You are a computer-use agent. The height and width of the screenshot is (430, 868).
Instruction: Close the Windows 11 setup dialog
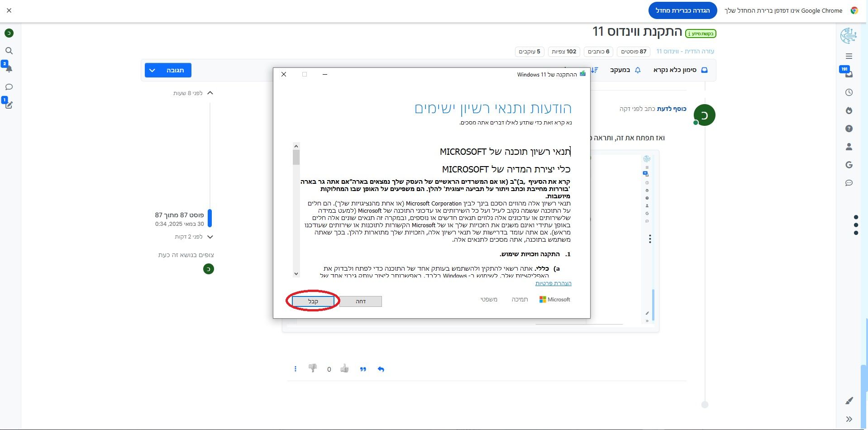pos(284,74)
